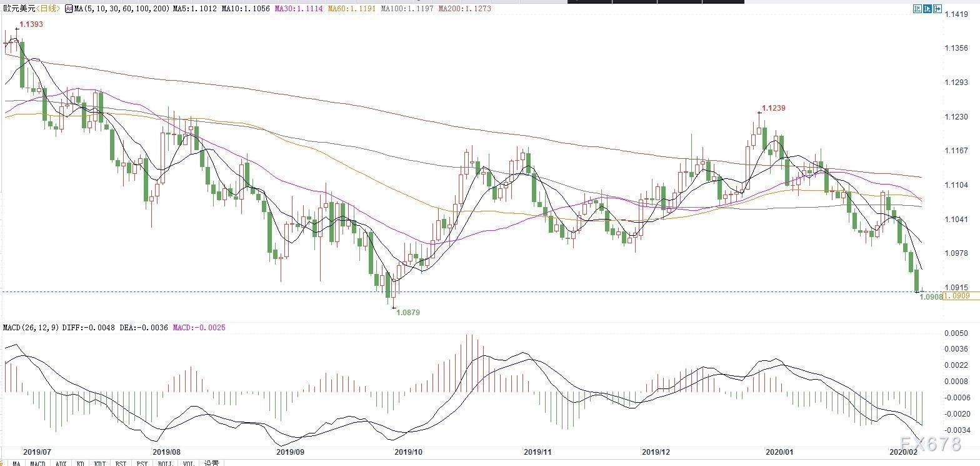The image size is (980, 466).
Task: Click the 2020/01 date axis label
Action: [x=779, y=452]
